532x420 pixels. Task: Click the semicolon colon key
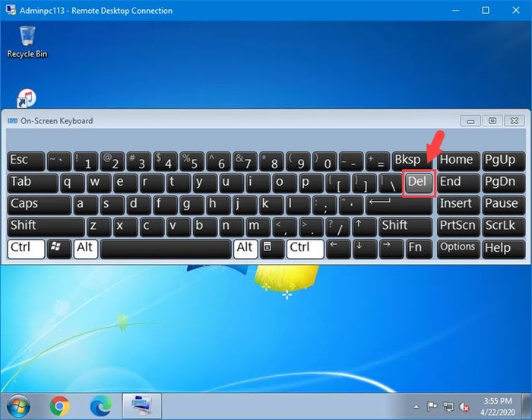pos(325,205)
